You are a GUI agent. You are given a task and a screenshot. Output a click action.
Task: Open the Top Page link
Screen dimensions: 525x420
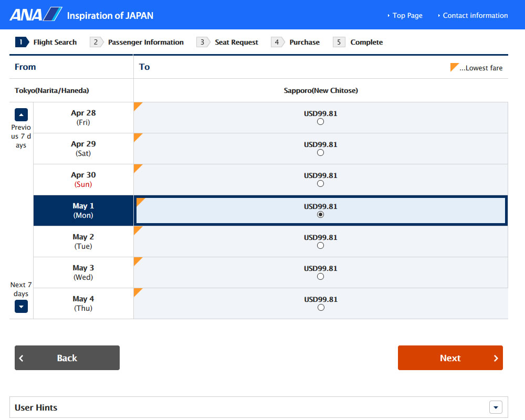click(x=407, y=16)
